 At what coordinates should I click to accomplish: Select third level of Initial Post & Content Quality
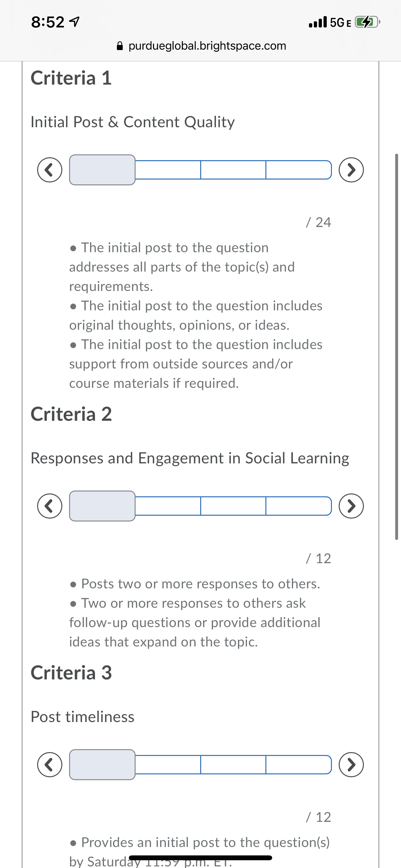(233, 170)
